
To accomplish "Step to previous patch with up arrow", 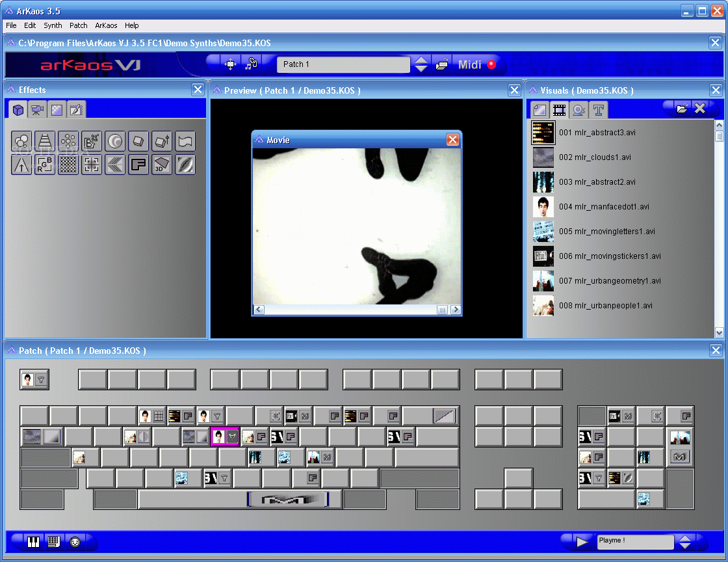I will (x=421, y=60).
